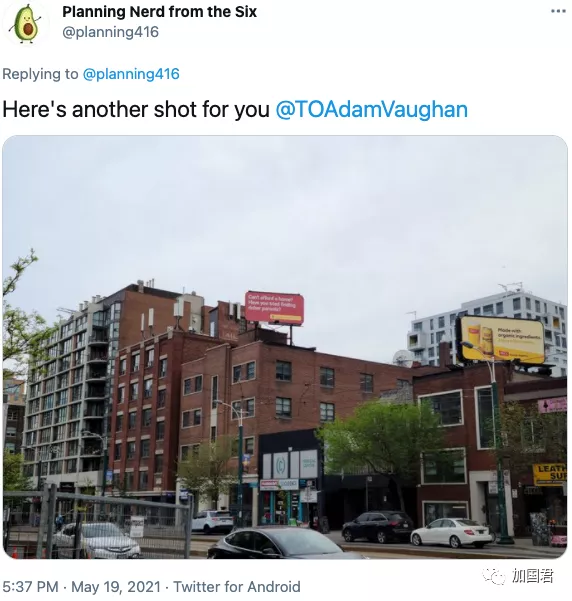Viewport: 572px width, 601px height.
Task: Click the red rooftop billboard in the photo
Action: [x=274, y=308]
